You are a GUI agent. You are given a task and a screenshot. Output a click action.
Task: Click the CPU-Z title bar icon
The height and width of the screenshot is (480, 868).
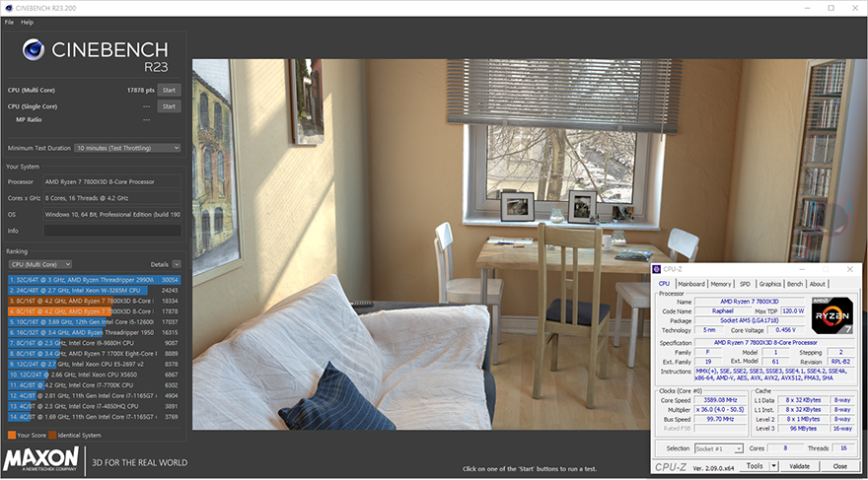(x=658, y=269)
